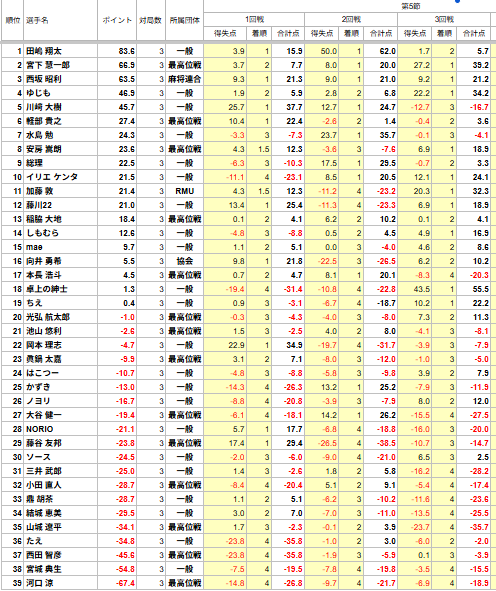496x591 pixels.
Task: Select player name 西坂 昭利
Action: (44, 79)
